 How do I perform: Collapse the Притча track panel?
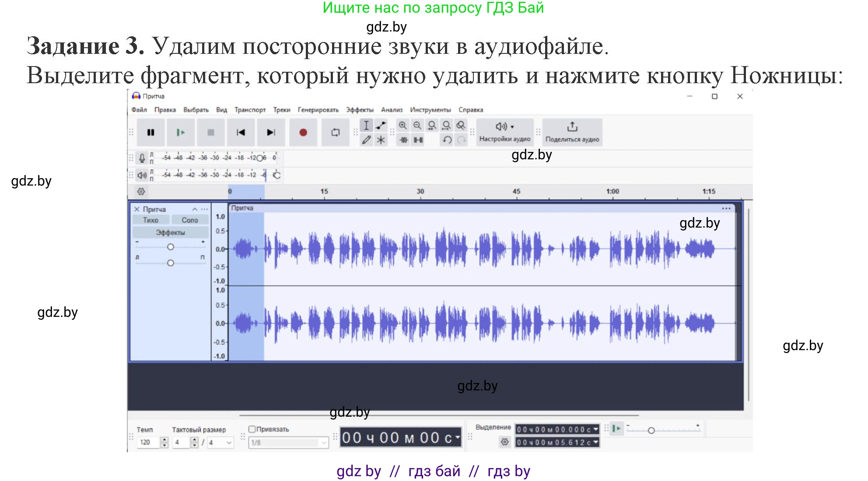(194, 209)
